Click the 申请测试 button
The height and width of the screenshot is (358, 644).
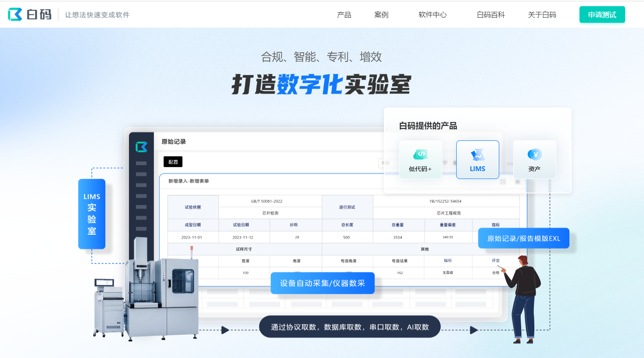point(602,14)
